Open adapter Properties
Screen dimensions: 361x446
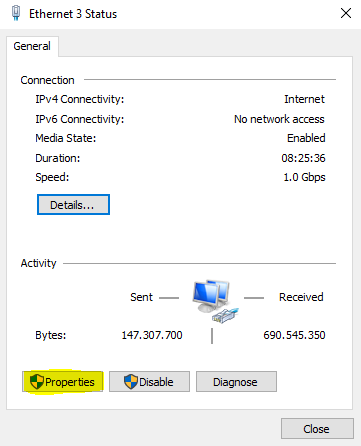(x=63, y=381)
